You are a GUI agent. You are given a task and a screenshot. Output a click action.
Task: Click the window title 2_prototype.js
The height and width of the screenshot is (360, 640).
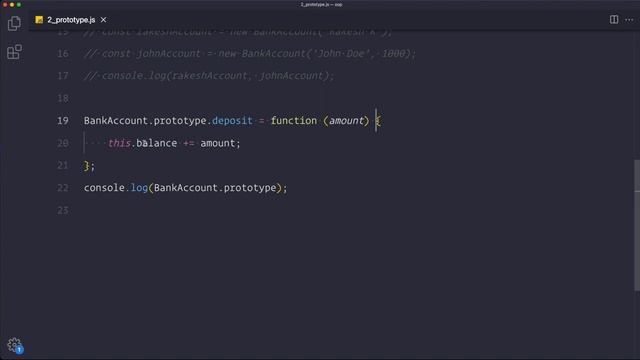[321, 4]
